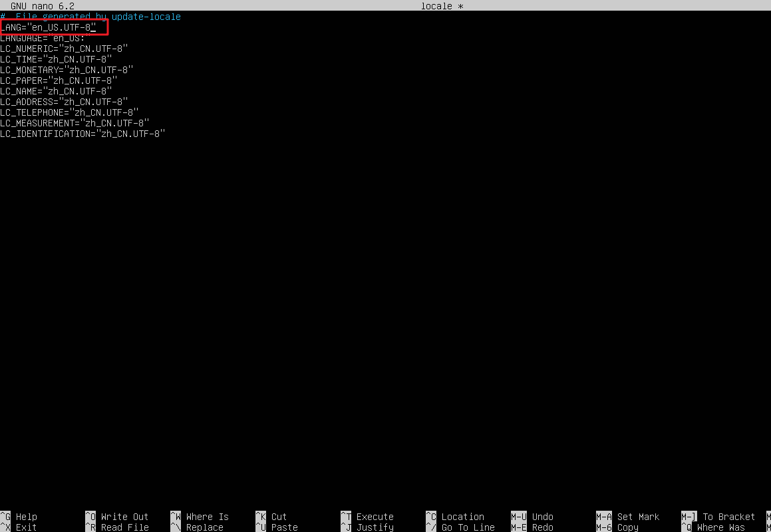Select the Execute shortcut
The width and height of the screenshot is (771, 532).
375,517
